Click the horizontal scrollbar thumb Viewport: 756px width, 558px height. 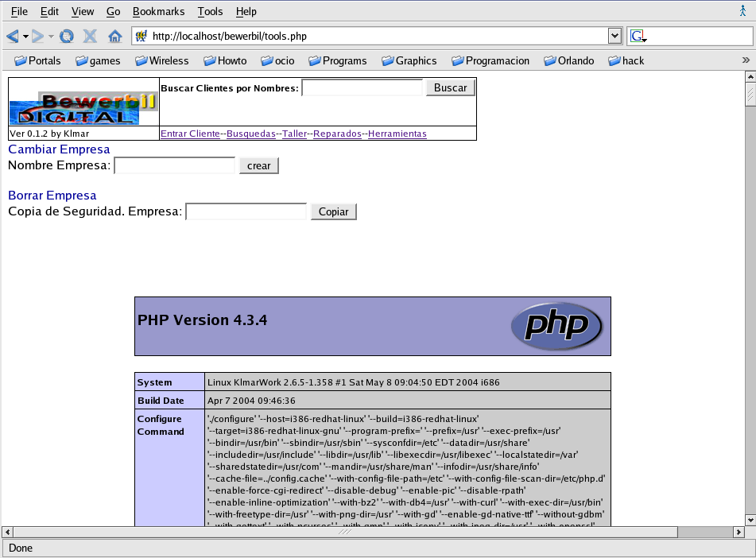click(345, 532)
